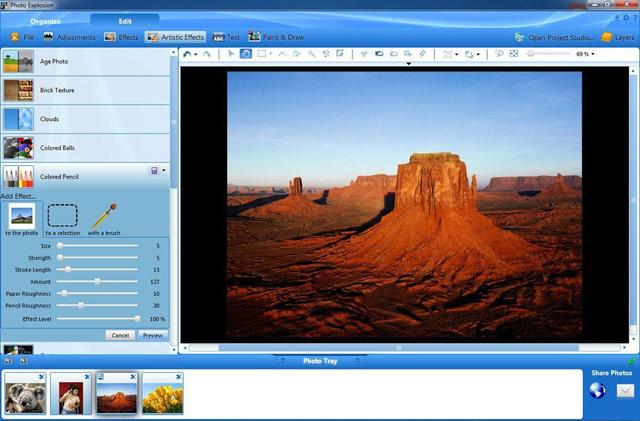Click the fit-to-window icon beside zoom slider
Image resolution: width=640 pixels, height=421 pixels.
514,53
